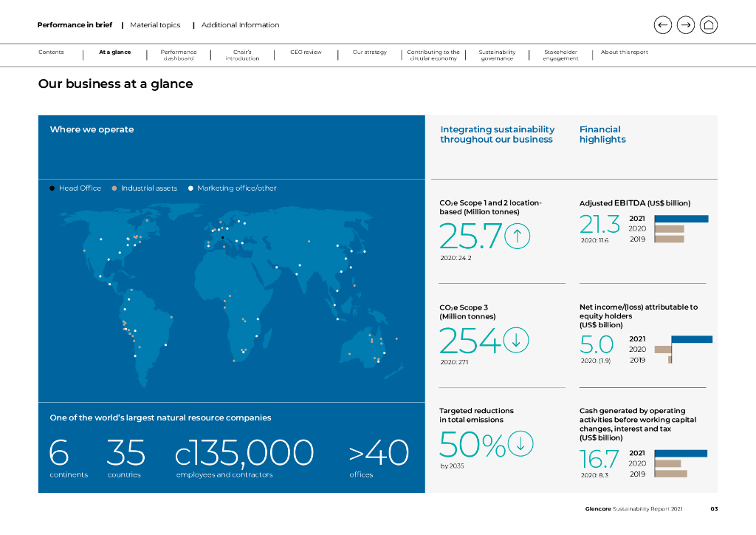Switch to Material topics section
756x535 pixels.
pos(155,25)
